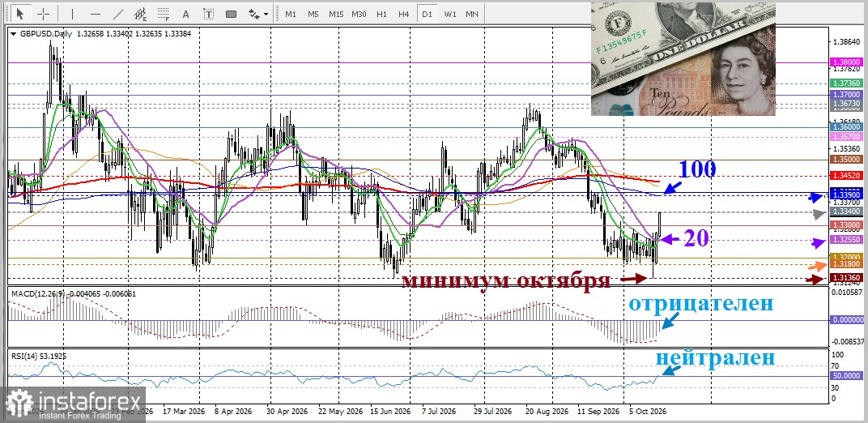Activate the crosshair tool

click(x=43, y=13)
